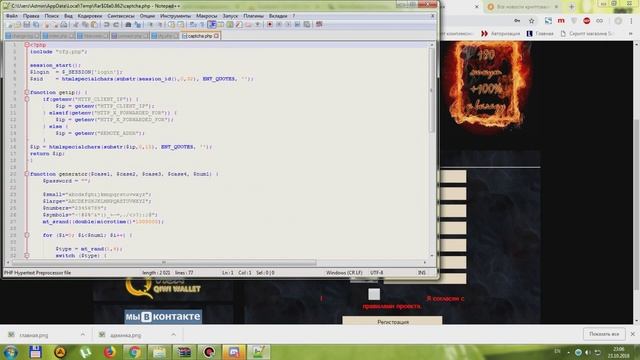Open the Поиск menu
The width and height of the screenshot is (640, 360).
click(x=51, y=16)
